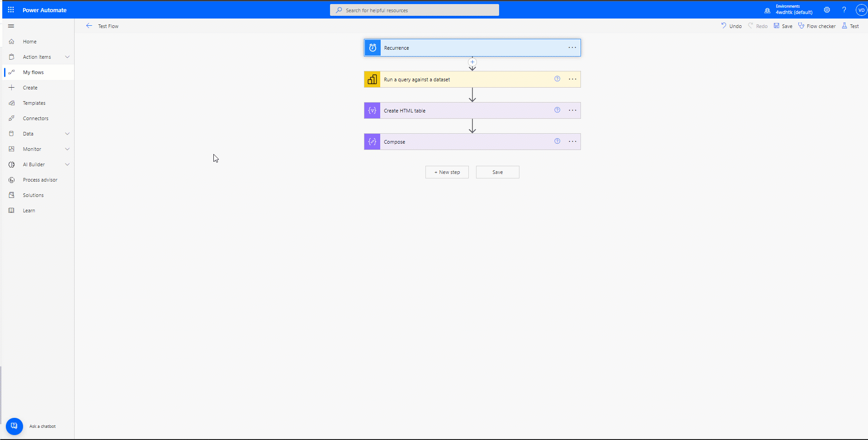868x440 pixels.
Task: Open the Recurrence step ellipsis menu
Action: coord(572,47)
